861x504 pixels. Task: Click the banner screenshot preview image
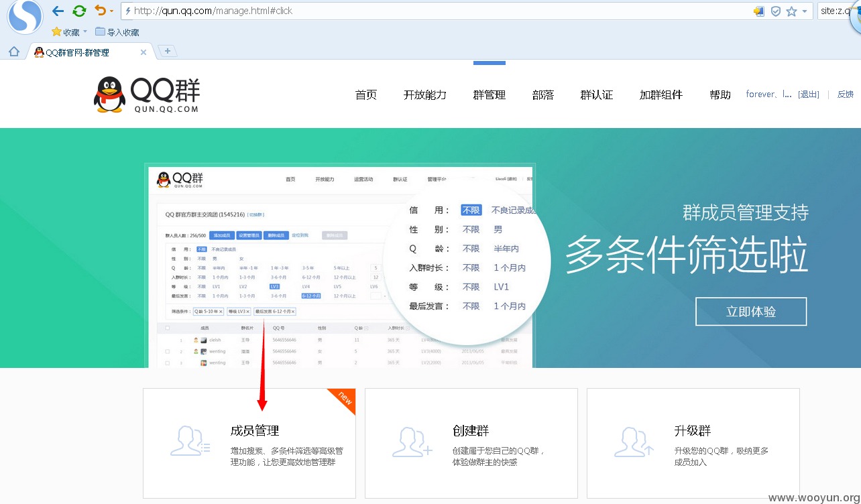click(x=340, y=267)
